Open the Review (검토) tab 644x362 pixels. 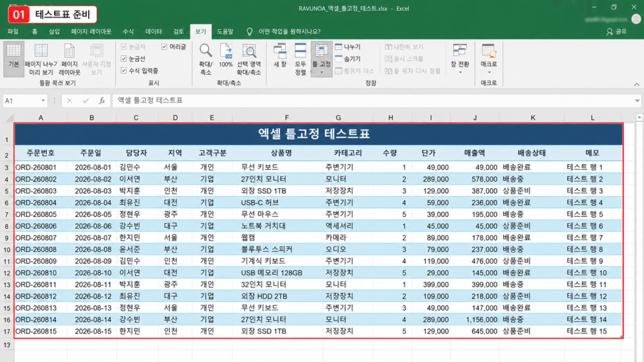point(178,31)
